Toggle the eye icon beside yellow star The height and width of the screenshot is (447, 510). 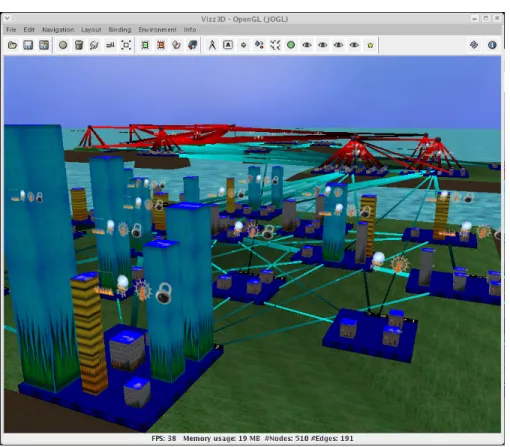coord(354,45)
